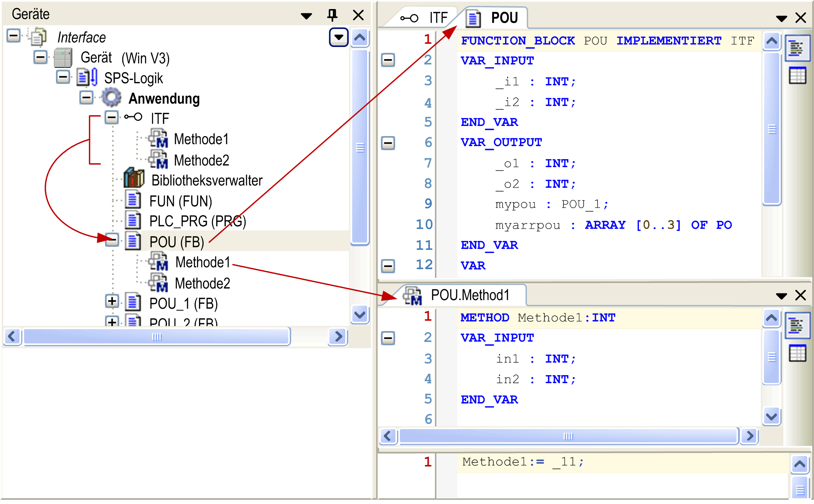Click device tree horizontal scrollbar thumb

click(x=157, y=337)
